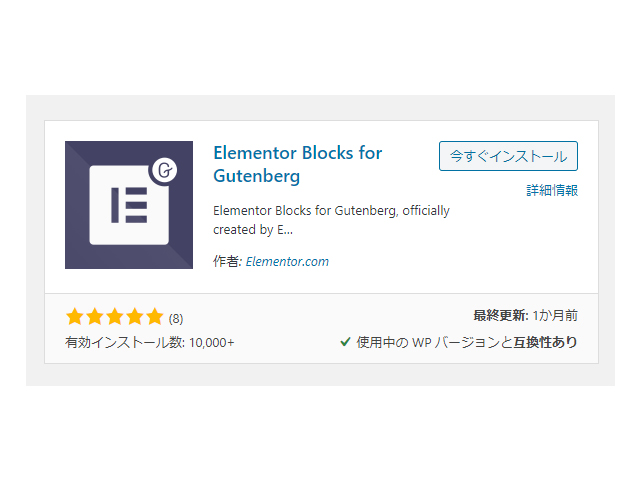
Task: Click the Elementor E logo in icon
Action: coord(129,205)
